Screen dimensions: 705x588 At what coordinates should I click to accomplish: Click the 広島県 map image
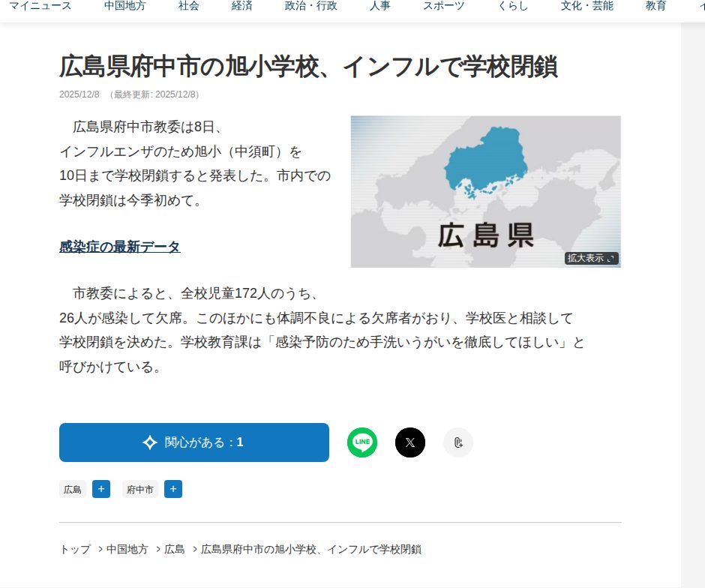point(485,191)
